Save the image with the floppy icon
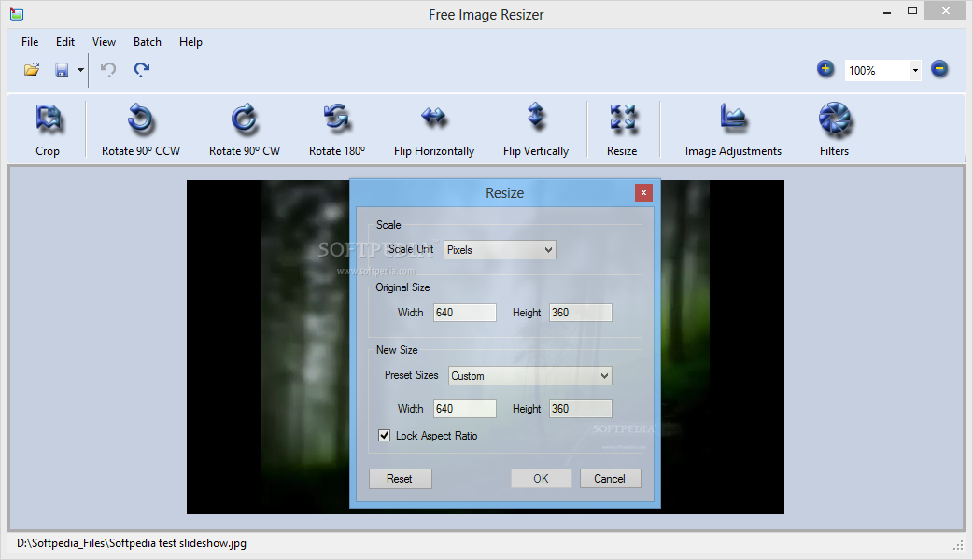Screen dimensions: 973x560 (x=62, y=70)
